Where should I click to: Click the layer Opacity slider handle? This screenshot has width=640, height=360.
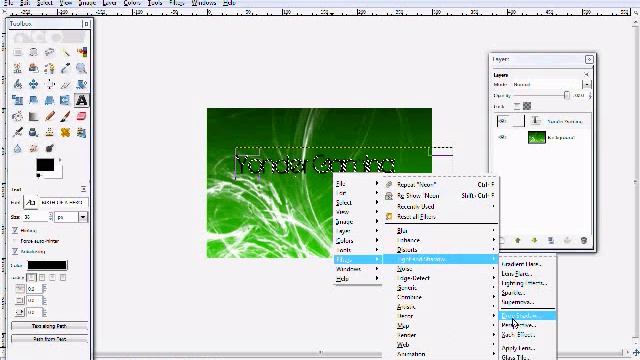pyautogui.click(x=567, y=95)
